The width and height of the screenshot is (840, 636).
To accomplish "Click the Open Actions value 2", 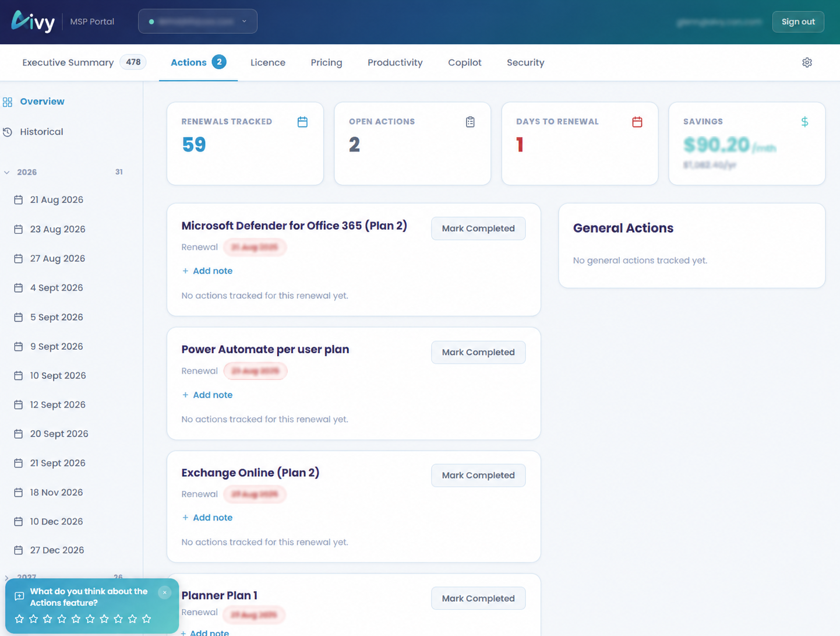I will [x=354, y=145].
